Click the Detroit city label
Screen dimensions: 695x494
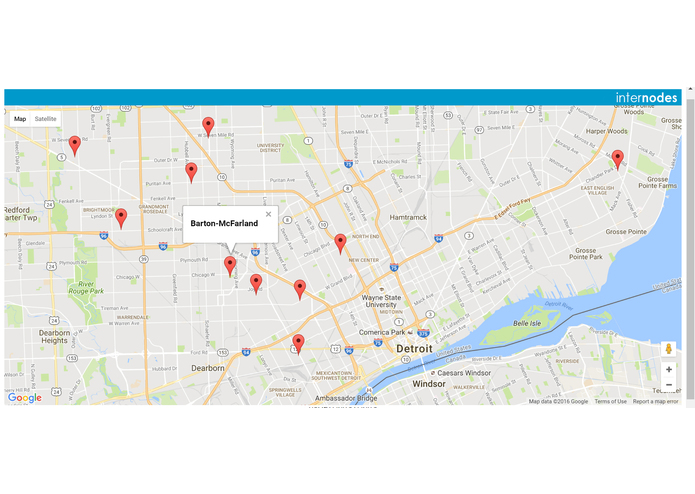click(414, 349)
